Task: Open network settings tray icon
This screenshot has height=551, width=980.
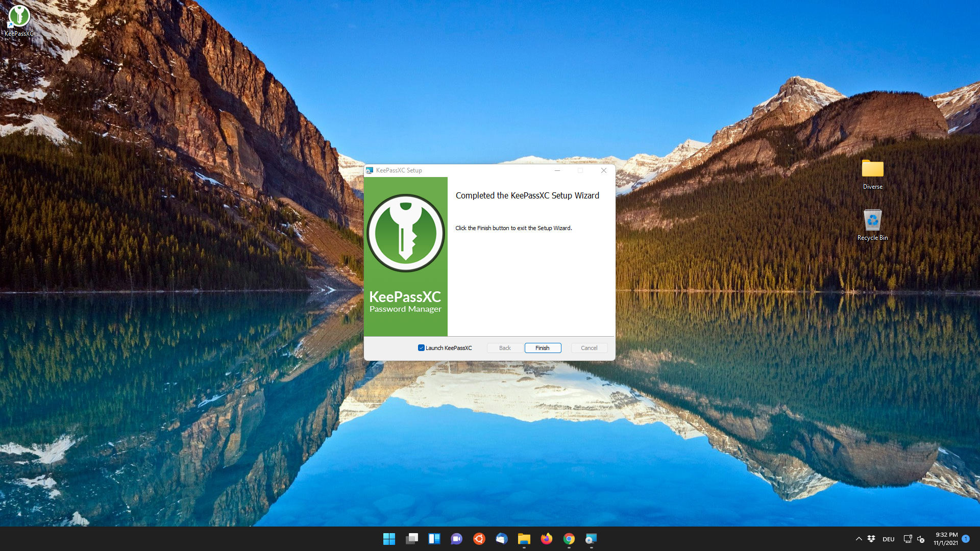Action: pos(908,539)
